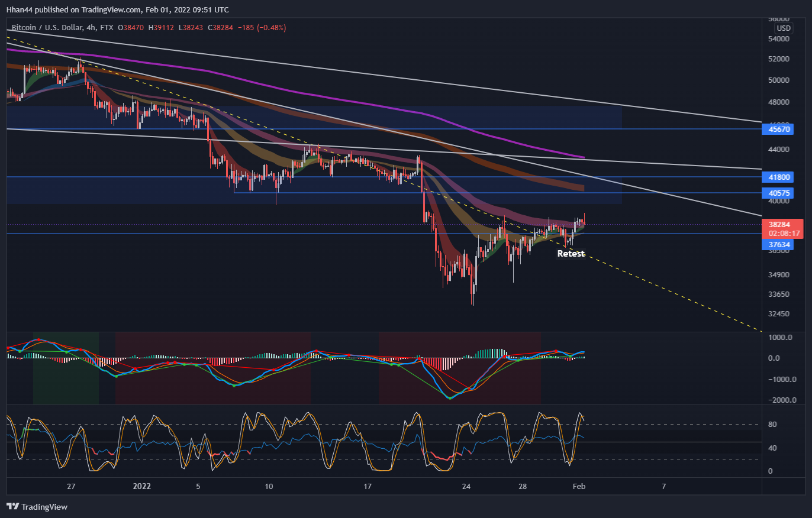Screen dimensions: 812x518
Task: Click the Retest text annotation
Action: click(571, 254)
